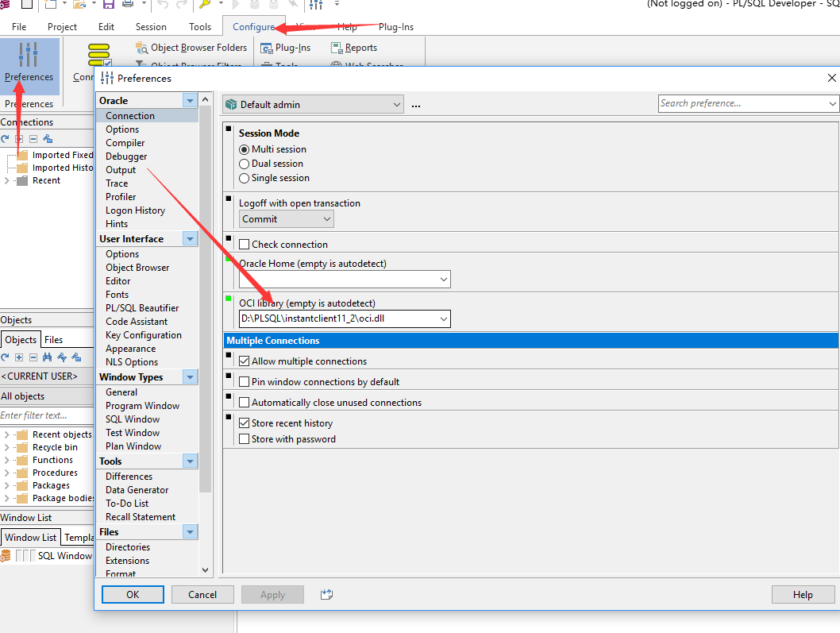This screenshot has height=633, width=840.
Task: Click the import/export icon beside Apply button
Action: point(326,594)
